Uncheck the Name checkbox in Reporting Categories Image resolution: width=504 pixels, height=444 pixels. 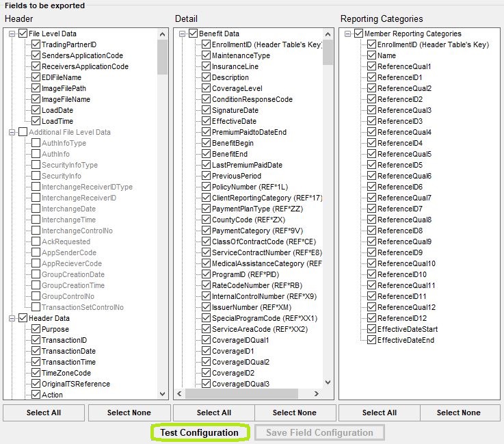coord(372,55)
